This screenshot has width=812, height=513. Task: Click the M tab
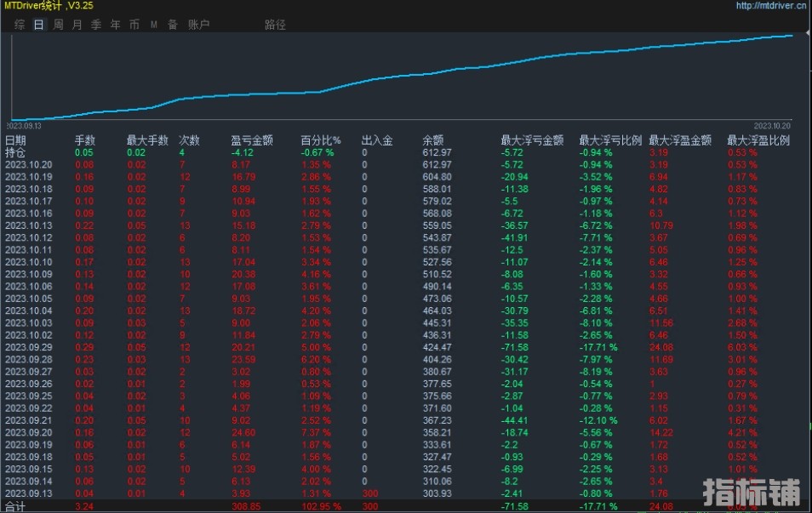point(154,25)
